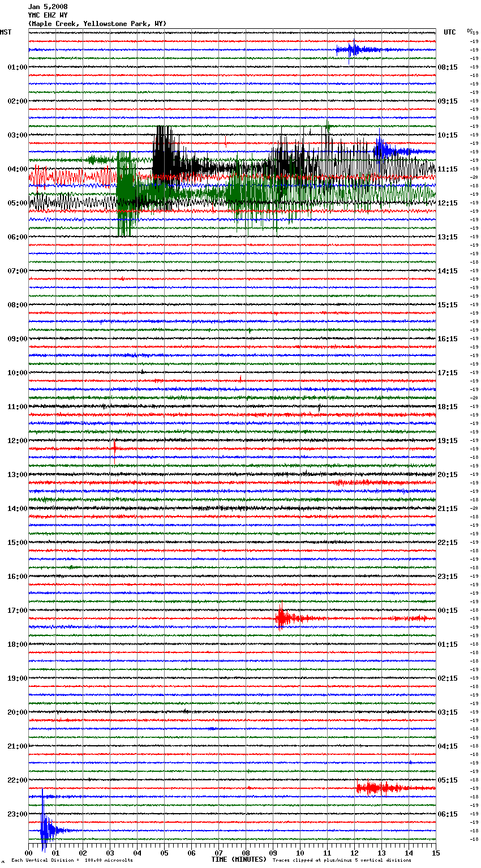Click the Maple Creek, Yellowstone Park location label

click(97, 24)
